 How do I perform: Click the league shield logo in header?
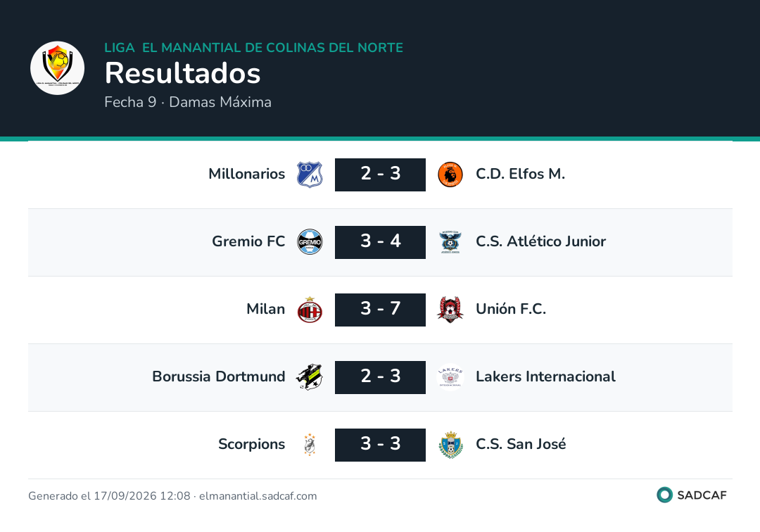tap(57, 68)
